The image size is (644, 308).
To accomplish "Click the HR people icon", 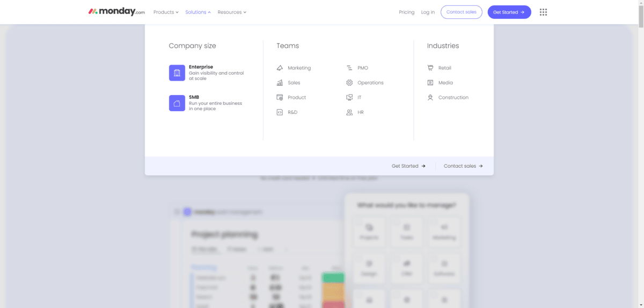I will [349, 112].
